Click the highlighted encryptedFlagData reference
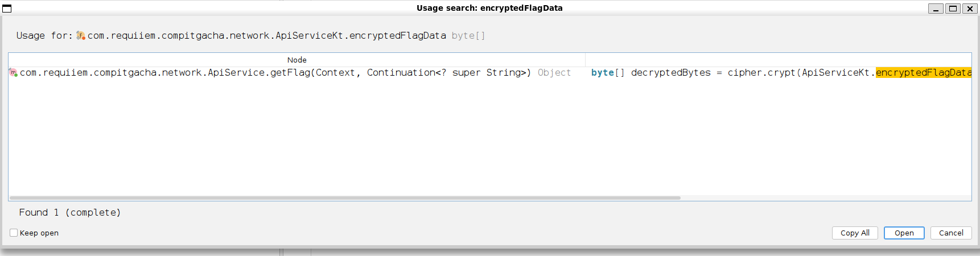 [x=923, y=73]
